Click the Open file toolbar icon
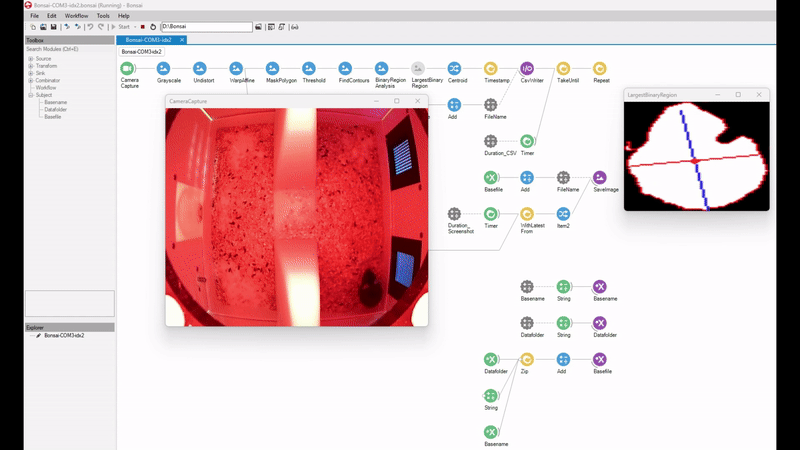This screenshot has height=450, width=800. [x=43, y=27]
